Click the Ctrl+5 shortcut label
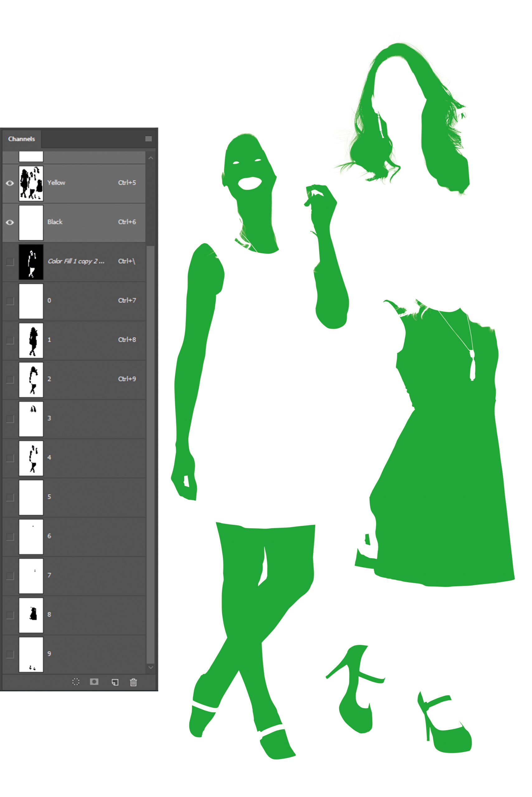The width and height of the screenshot is (532, 797). coord(127,182)
